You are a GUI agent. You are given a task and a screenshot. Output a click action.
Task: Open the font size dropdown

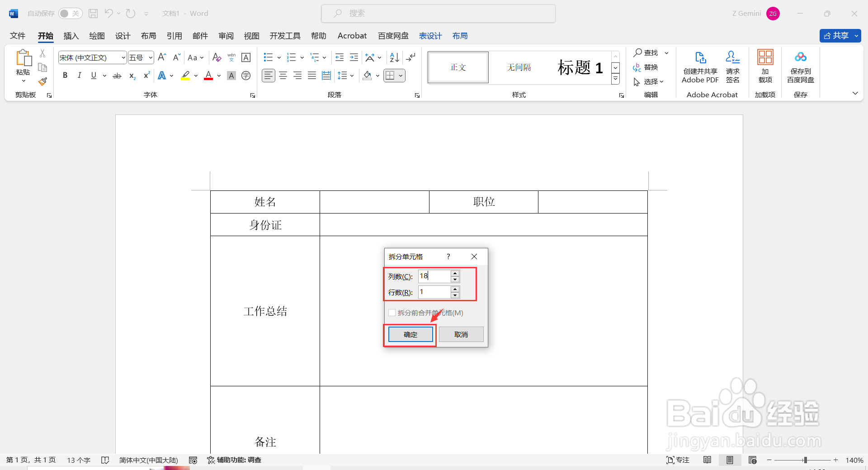(151, 57)
